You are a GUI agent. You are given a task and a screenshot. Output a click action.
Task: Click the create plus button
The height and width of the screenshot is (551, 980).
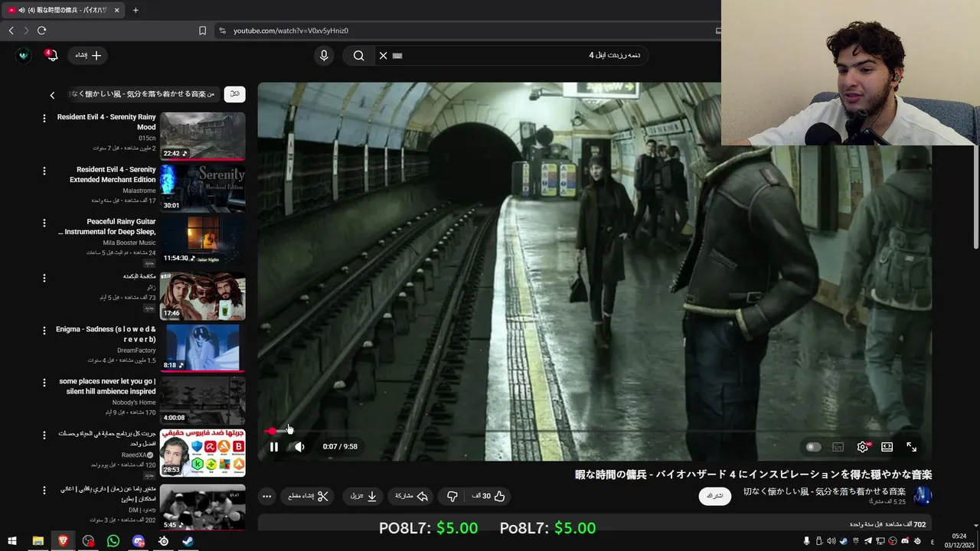[x=89, y=55]
